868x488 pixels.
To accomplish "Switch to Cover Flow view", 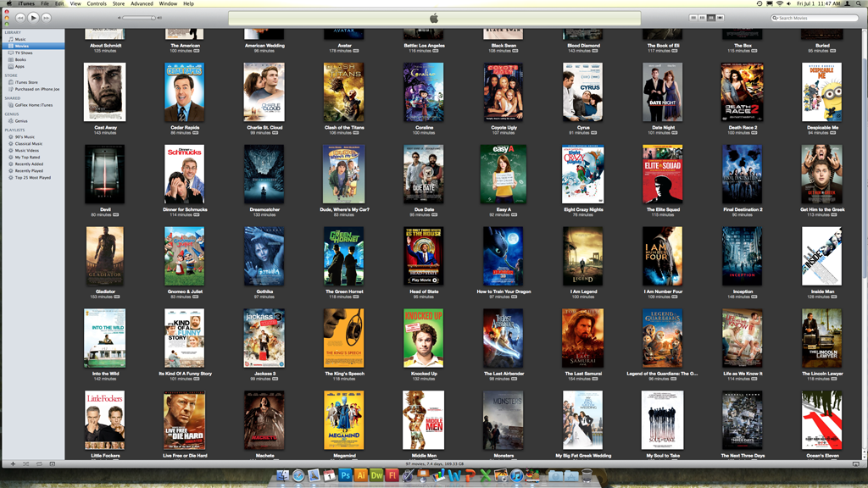I will 720,18.
